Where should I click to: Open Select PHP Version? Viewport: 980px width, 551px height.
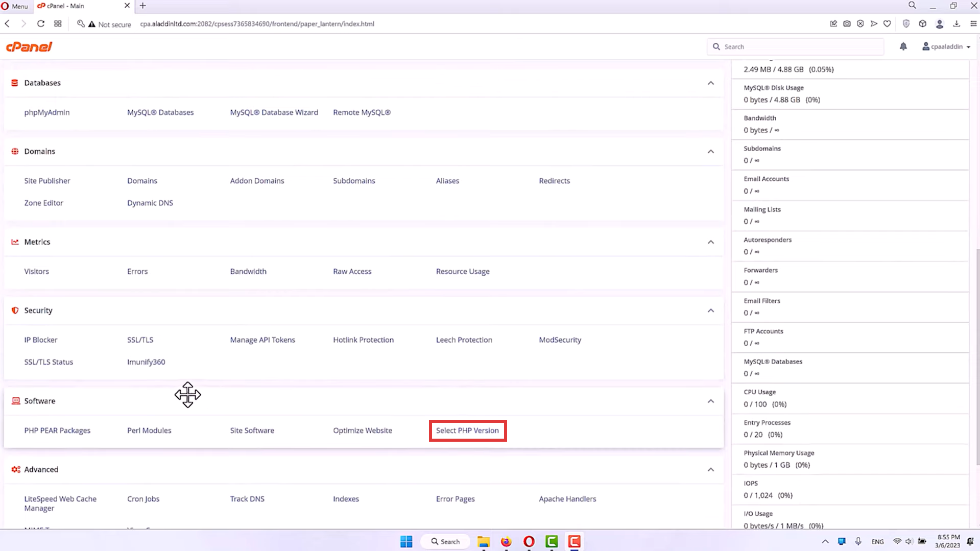pos(467,430)
